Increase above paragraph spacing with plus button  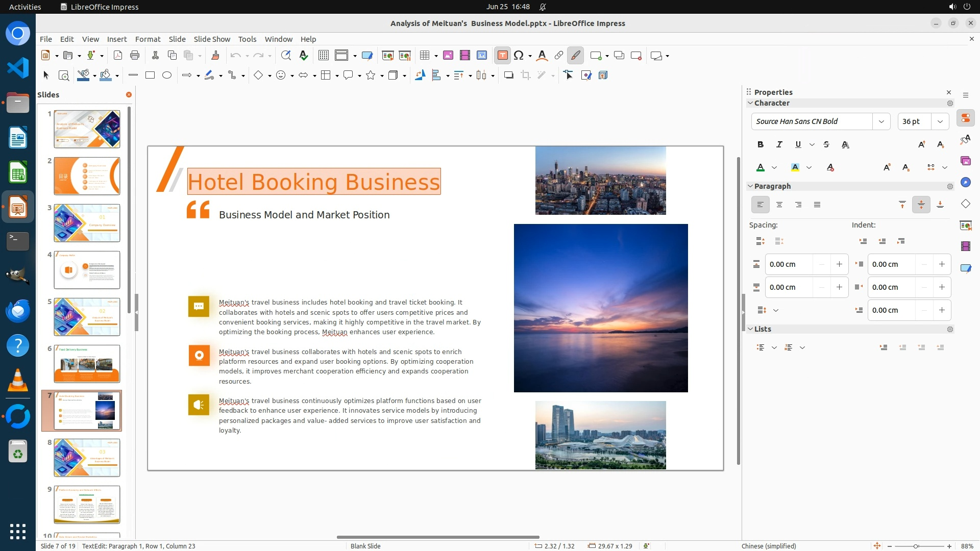839,264
